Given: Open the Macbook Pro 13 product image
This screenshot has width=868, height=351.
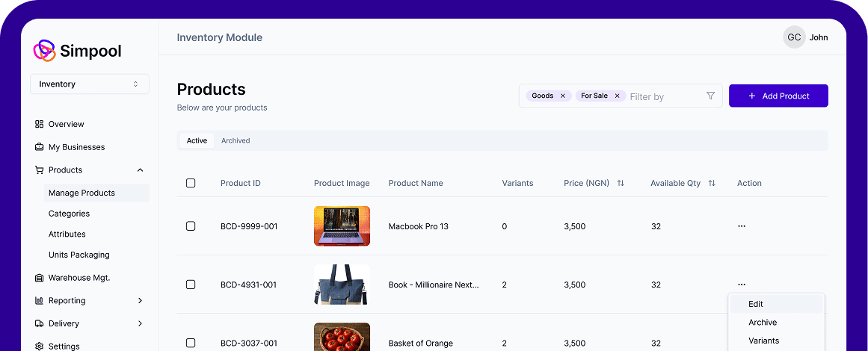Looking at the screenshot, I should [342, 226].
